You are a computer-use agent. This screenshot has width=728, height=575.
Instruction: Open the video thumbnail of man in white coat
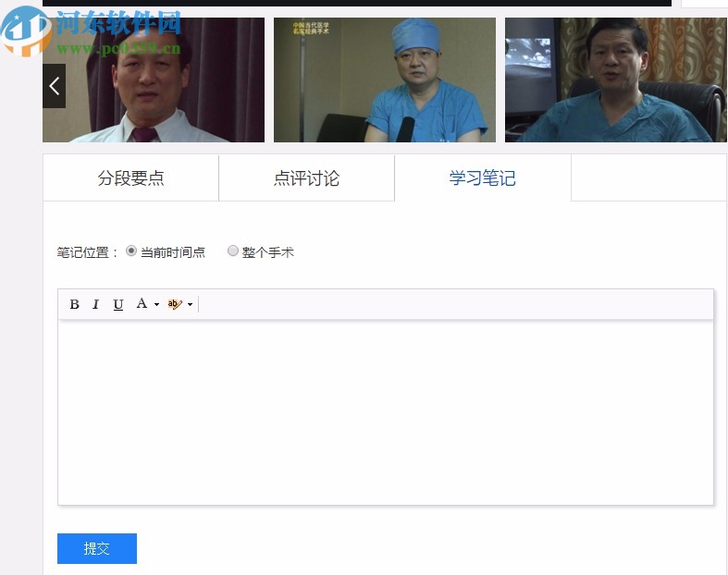154,80
